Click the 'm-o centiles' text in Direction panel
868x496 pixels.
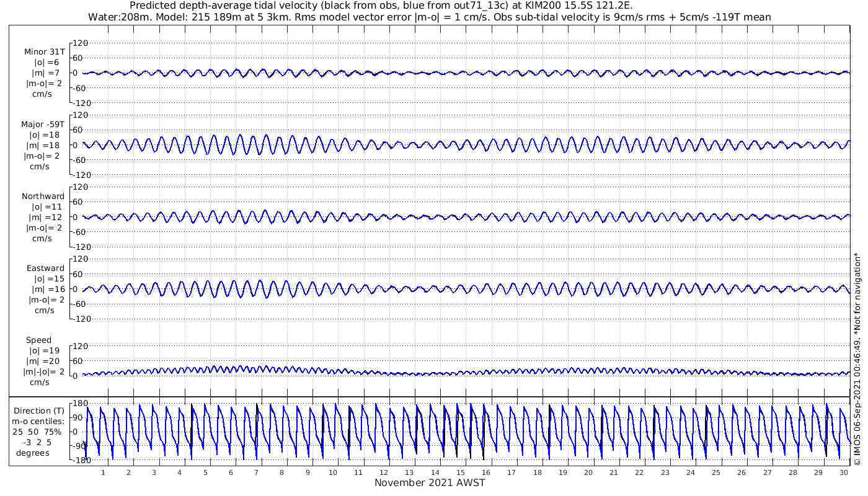tap(38, 422)
